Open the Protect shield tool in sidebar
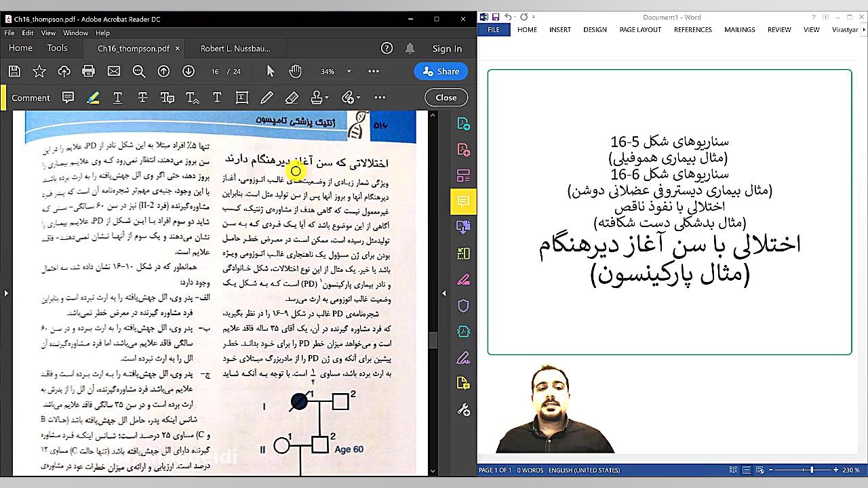The height and width of the screenshot is (488, 868). [464, 306]
